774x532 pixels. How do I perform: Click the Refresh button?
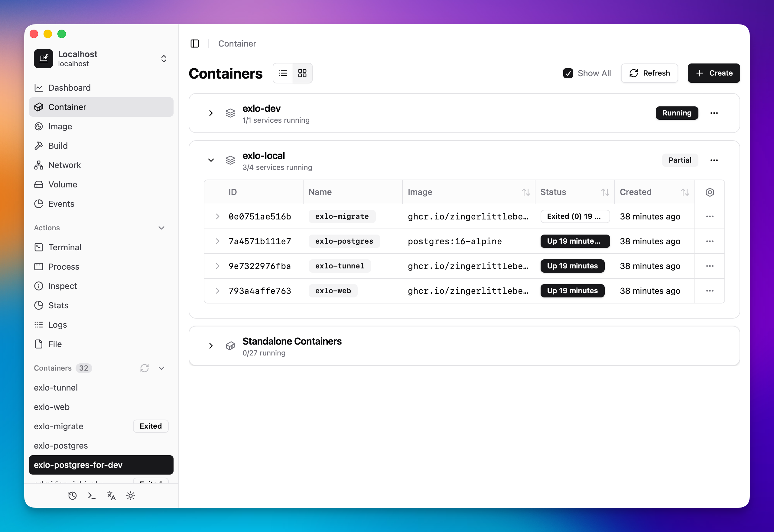pyautogui.click(x=649, y=73)
